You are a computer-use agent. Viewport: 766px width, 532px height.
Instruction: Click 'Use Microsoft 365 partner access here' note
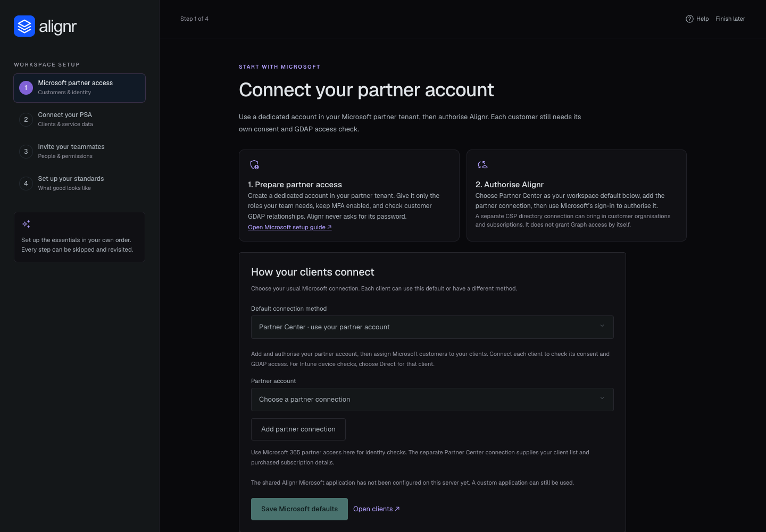420,458
